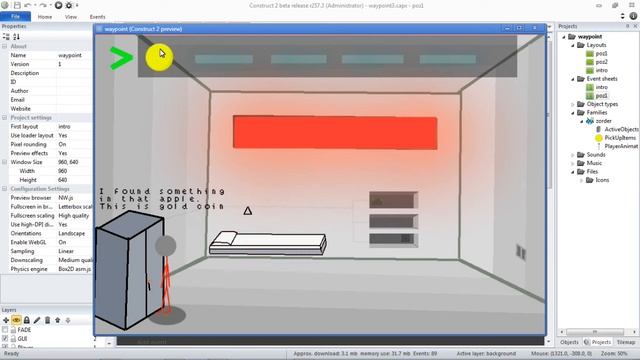640x360 pixels.
Task: Check the FADE layer visibility checkbox
Action: coord(5,330)
